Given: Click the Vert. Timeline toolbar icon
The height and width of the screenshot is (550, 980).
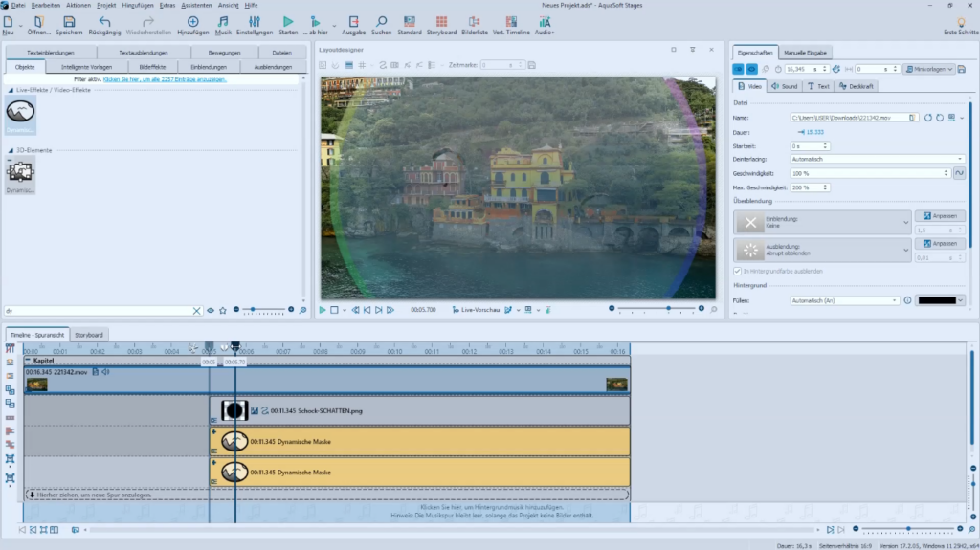Looking at the screenshot, I should 511,25.
